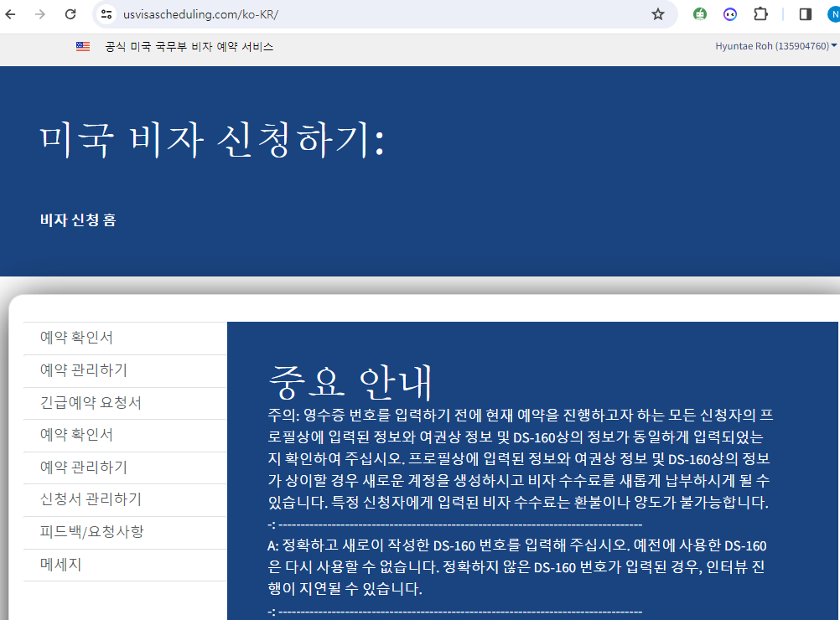Click the browser forward arrow
The width and height of the screenshot is (840, 620).
(40, 14)
